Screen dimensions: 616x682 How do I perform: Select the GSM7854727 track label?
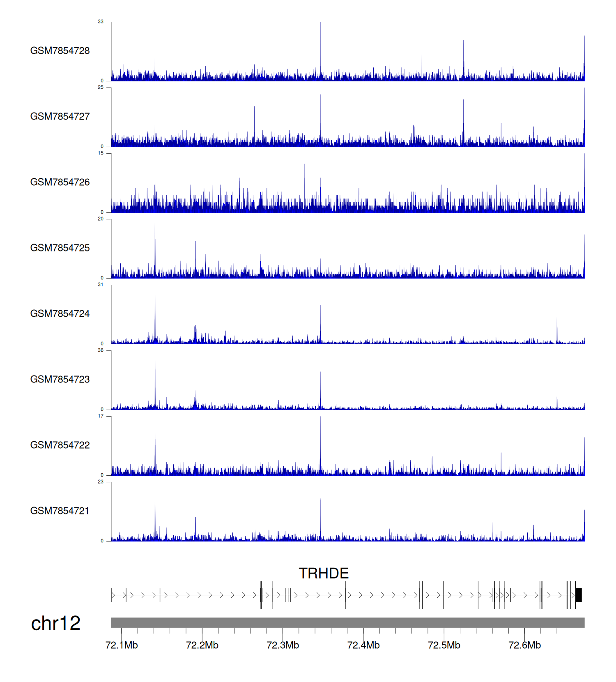click(x=60, y=116)
